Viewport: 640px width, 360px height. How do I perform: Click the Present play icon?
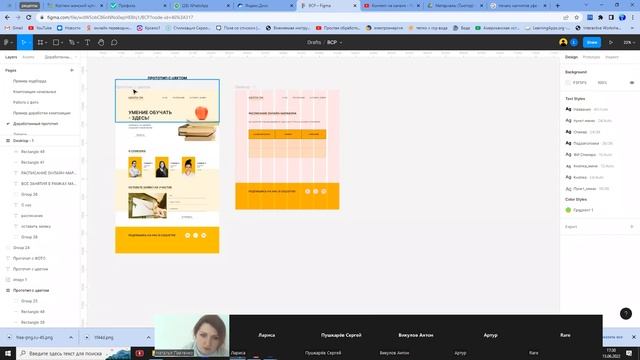[611, 42]
